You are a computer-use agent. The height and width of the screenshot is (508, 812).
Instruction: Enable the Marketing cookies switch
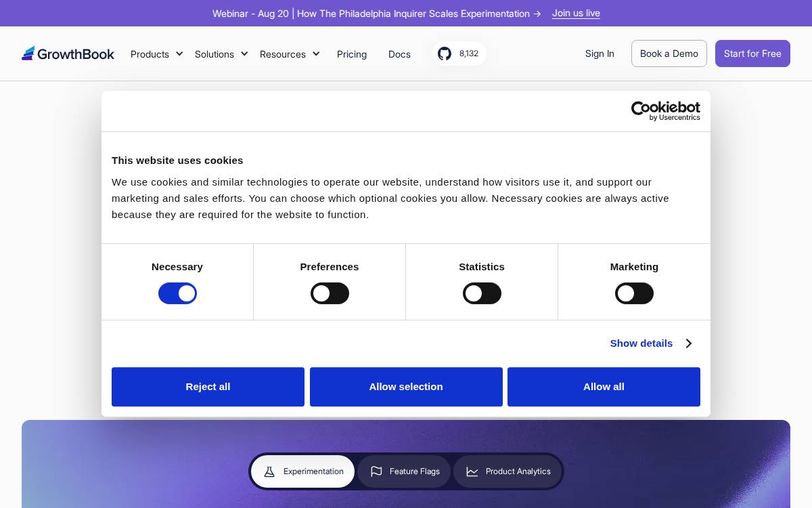[x=634, y=293]
